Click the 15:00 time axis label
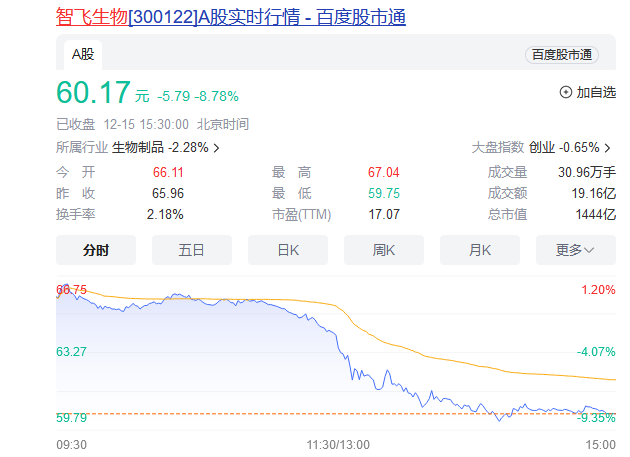This screenshot has width=630, height=457. tap(600, 445)
